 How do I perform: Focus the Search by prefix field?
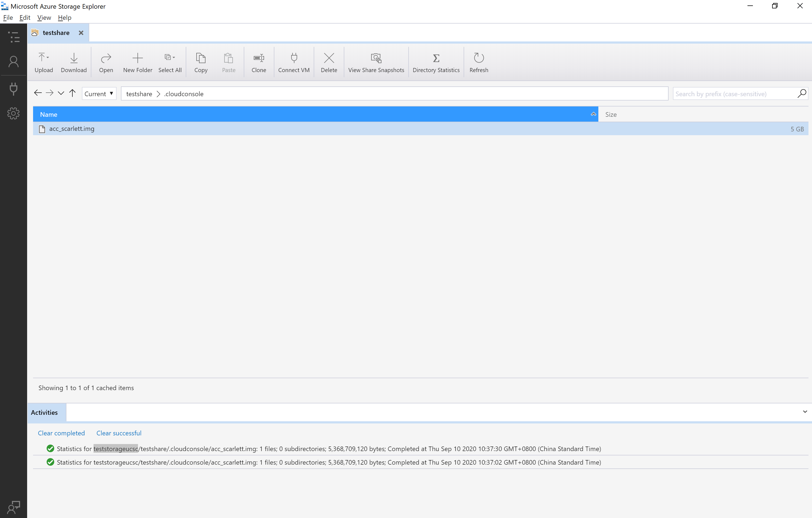point(734,94)
